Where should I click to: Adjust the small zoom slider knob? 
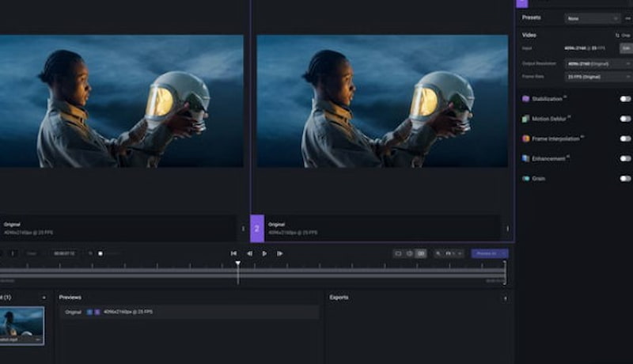tap(100, 253)
